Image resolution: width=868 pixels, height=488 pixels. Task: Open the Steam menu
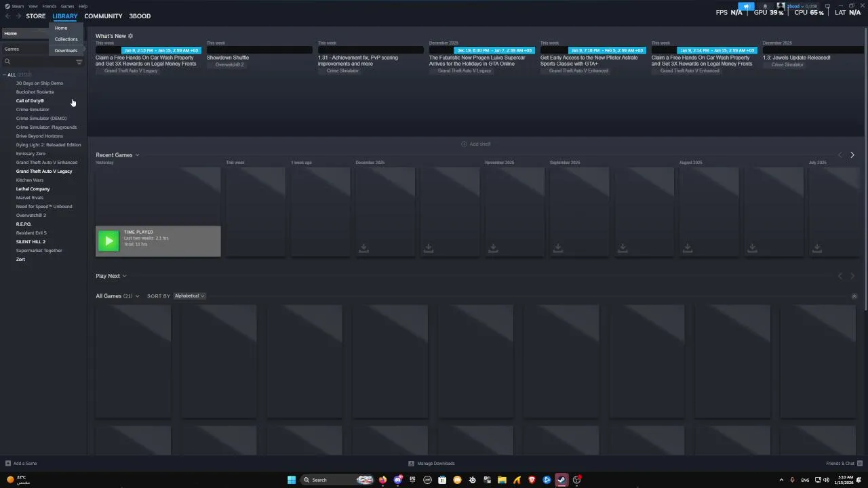tap(17, 6)
